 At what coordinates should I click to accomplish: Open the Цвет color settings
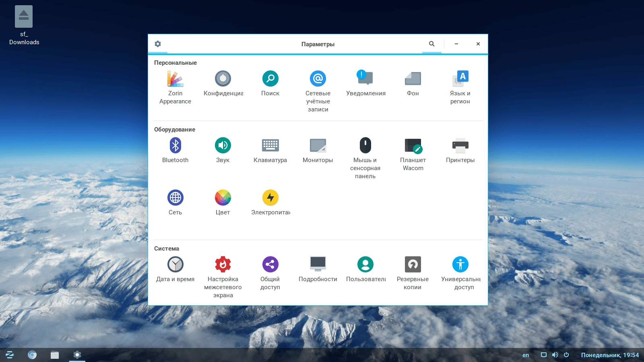pyautogui.click(x=223, y=202)
